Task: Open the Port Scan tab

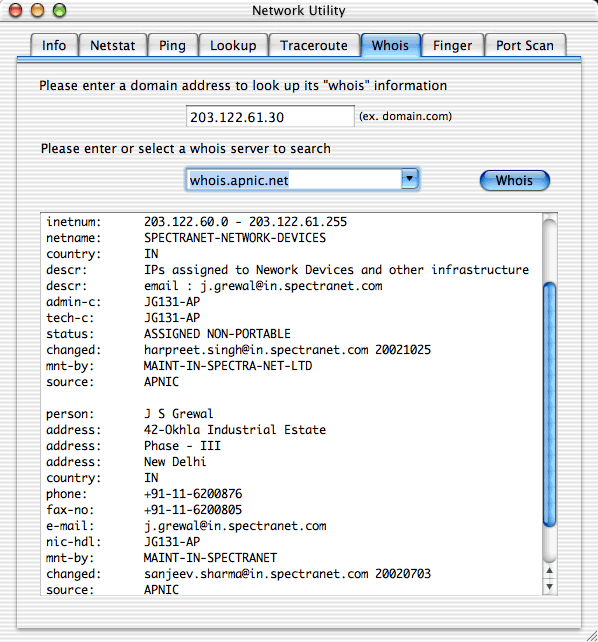Action: (x=525, y=45)
